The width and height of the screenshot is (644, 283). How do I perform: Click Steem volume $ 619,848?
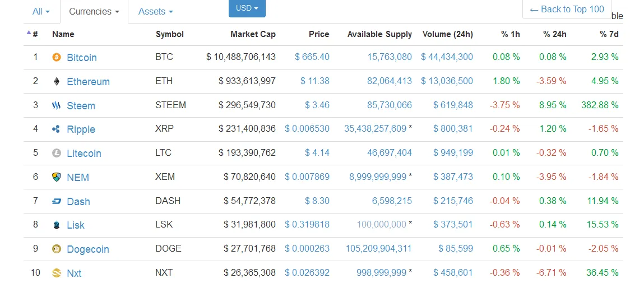click(453, 105)
